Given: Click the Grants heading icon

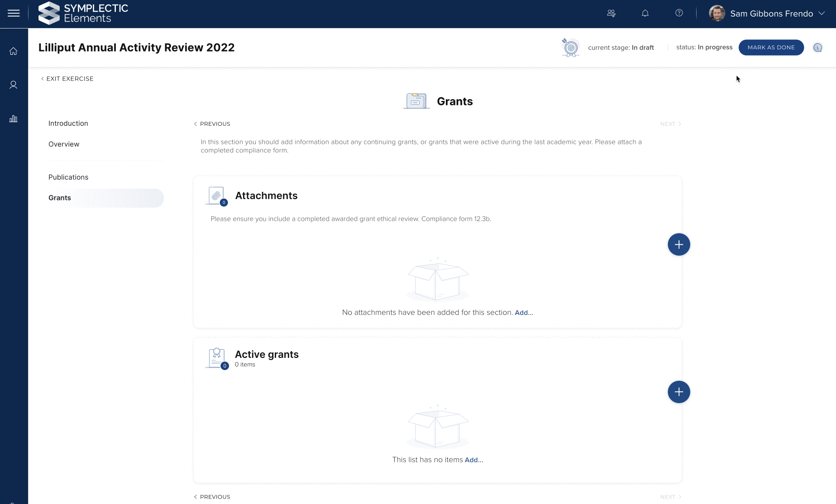Looking at the screenshot, I should (x=416, y=101).
